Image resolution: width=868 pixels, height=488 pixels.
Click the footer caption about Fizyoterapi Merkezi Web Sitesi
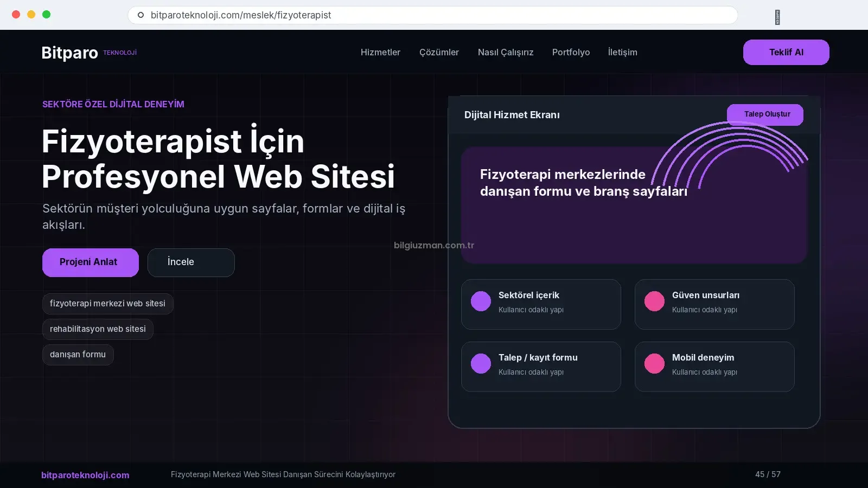[283, 474]
